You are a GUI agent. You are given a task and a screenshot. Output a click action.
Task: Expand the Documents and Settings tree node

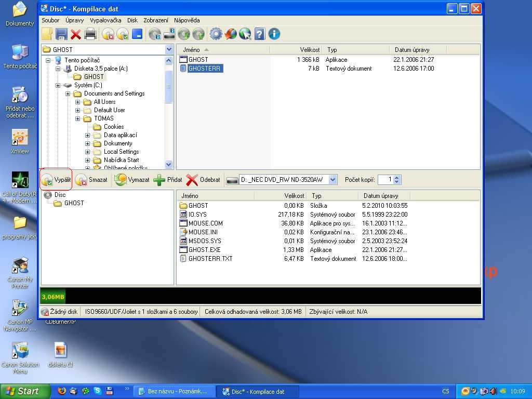[68, 94]
